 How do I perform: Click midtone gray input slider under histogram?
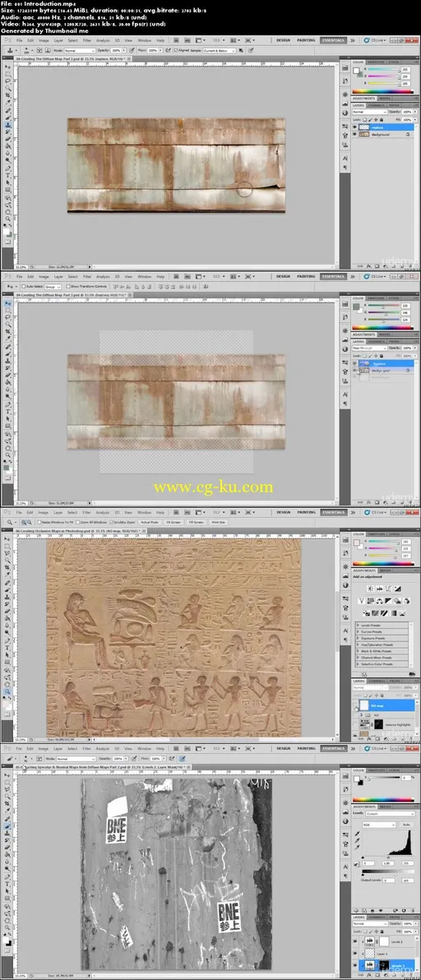point(388,857)
